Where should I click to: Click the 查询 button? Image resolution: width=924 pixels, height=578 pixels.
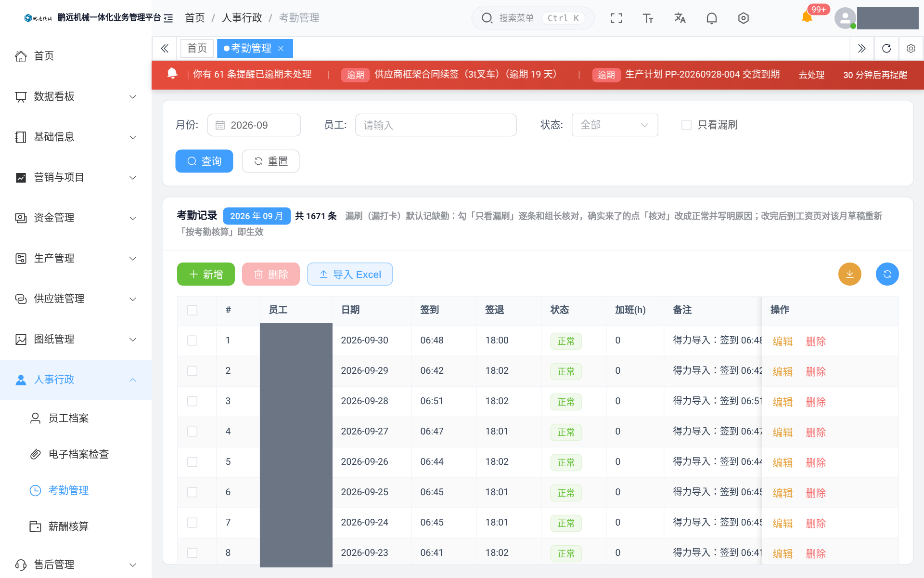(x=204, y=161)
